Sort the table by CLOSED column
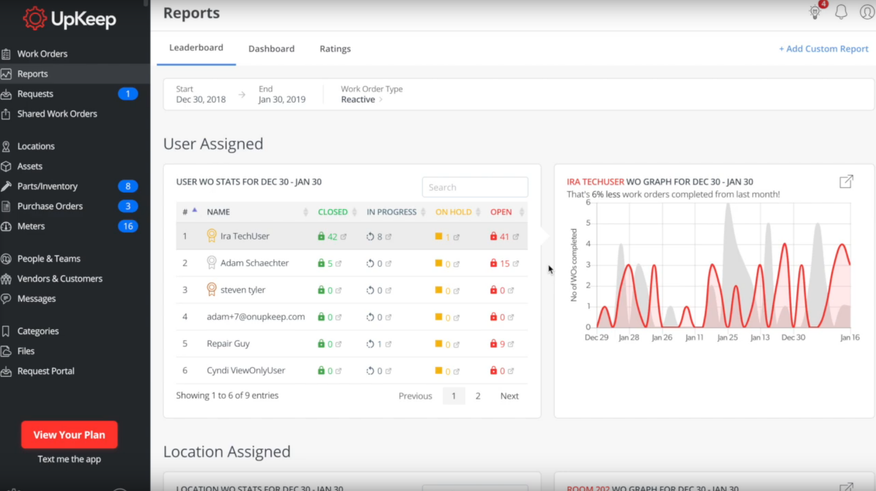The height and width of the screenshot is (491, 876). tap(333, 212)
